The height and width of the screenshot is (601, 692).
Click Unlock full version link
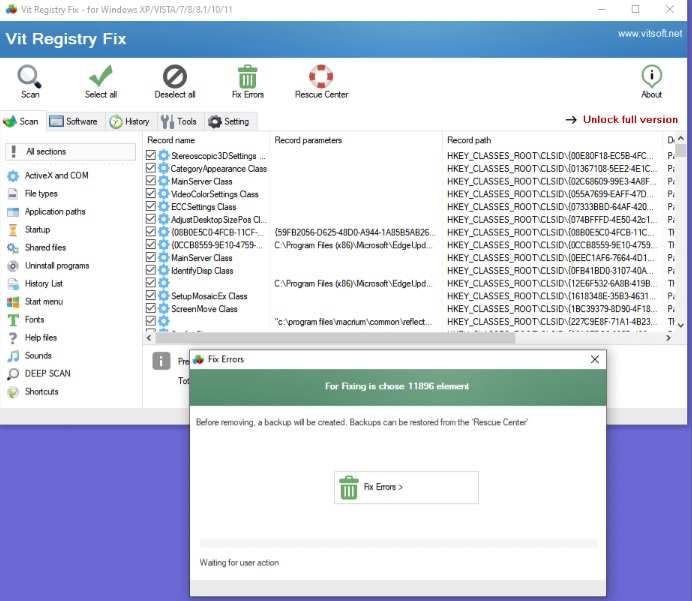pos(621,120)
